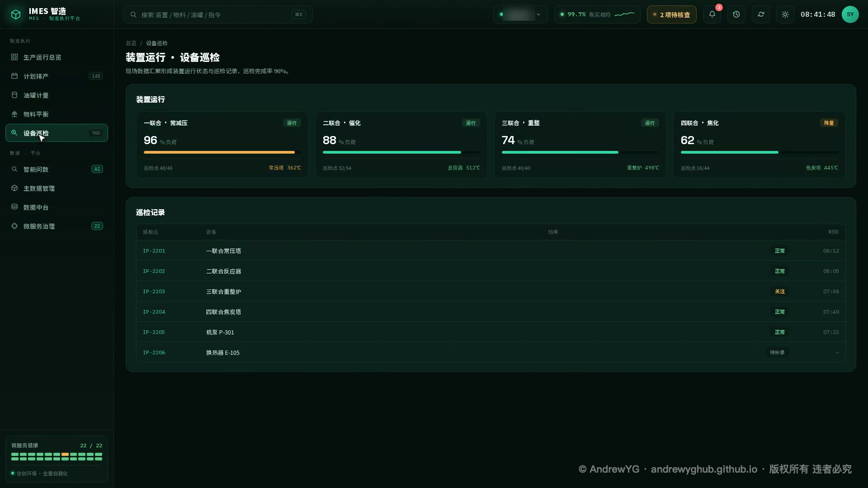Click the 计划排产 calendar icon
The height and width of the screenshot is (488, 868).
click(x=14, y=76)
